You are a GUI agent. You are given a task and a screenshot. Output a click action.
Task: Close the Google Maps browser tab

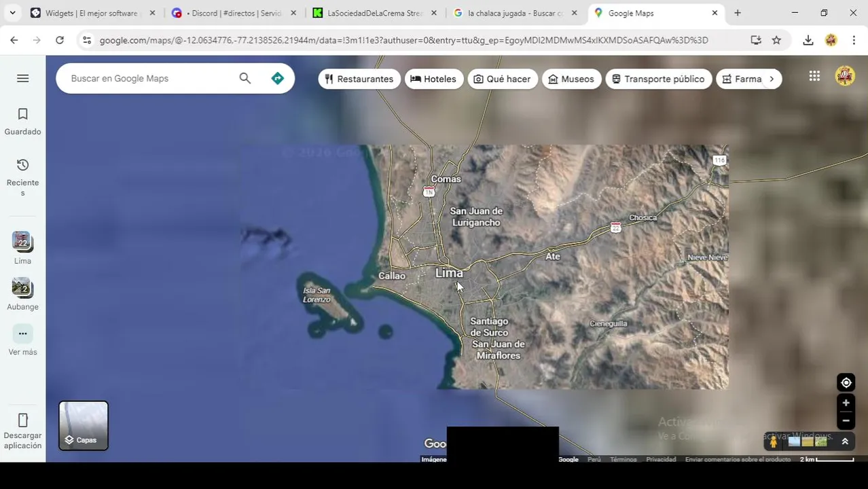715,13
